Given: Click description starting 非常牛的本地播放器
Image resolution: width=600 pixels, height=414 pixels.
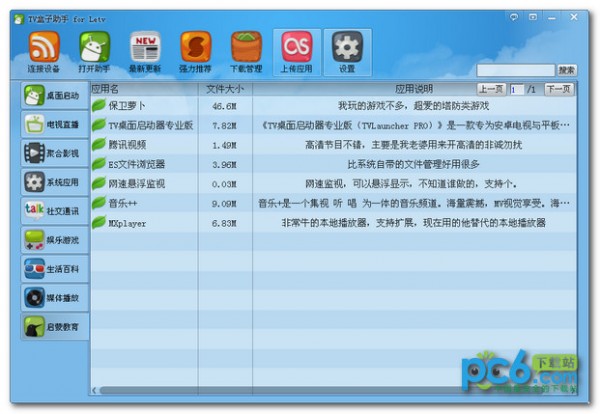Looking at the screenshot, I should click(x=414, y=223).
